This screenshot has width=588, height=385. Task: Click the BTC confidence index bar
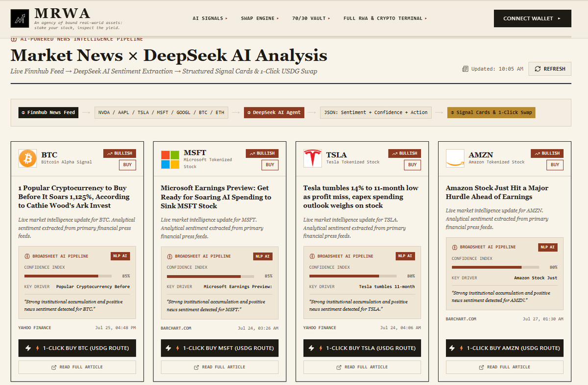pyautogui.click(x=68, y=276)
